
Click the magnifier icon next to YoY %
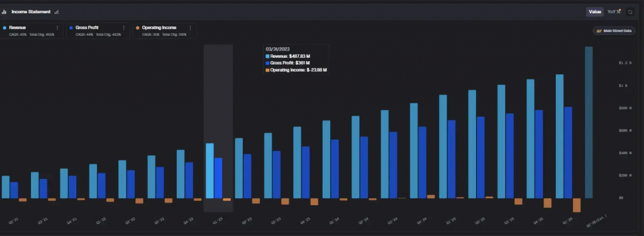pyautogui.click(x=630, y=12)
